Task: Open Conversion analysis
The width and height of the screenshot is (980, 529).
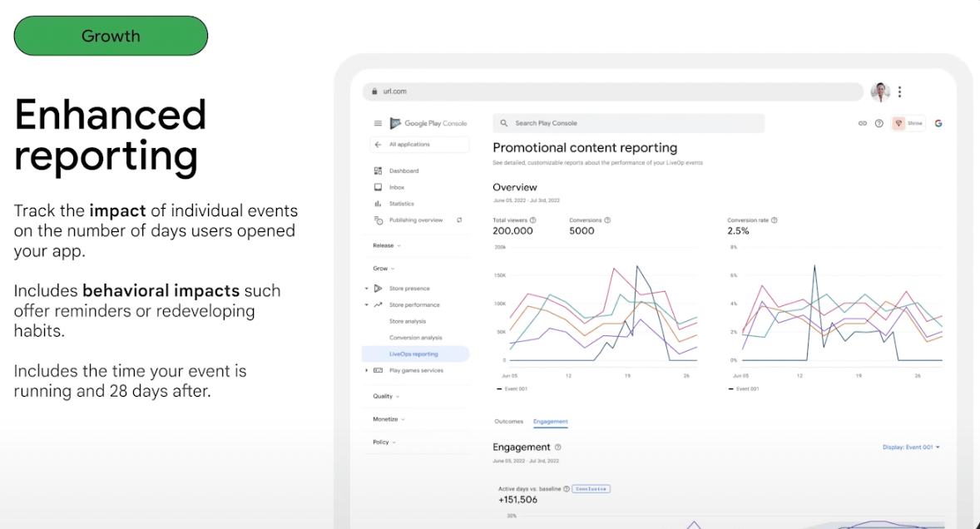Action: 416,337
